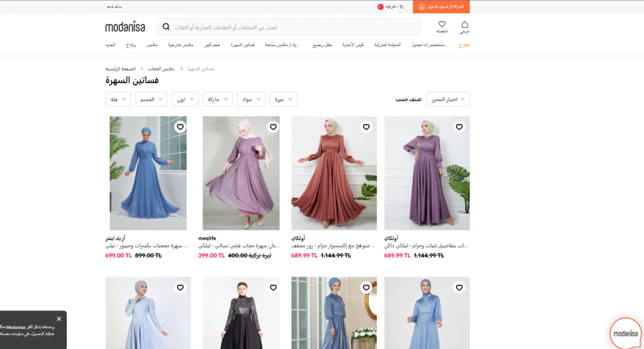Open the shopping bag cart

pyautogui.click(x=465, y=26)
